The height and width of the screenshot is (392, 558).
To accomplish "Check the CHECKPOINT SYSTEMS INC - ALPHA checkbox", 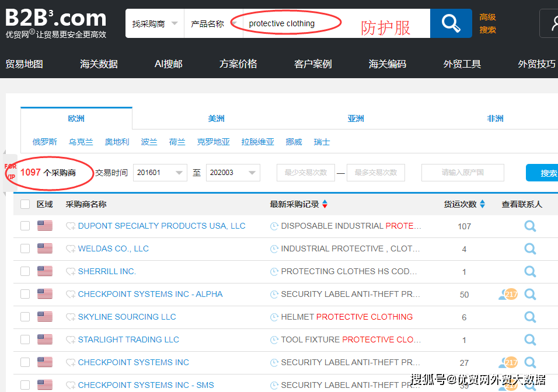I will pos(25,294).
